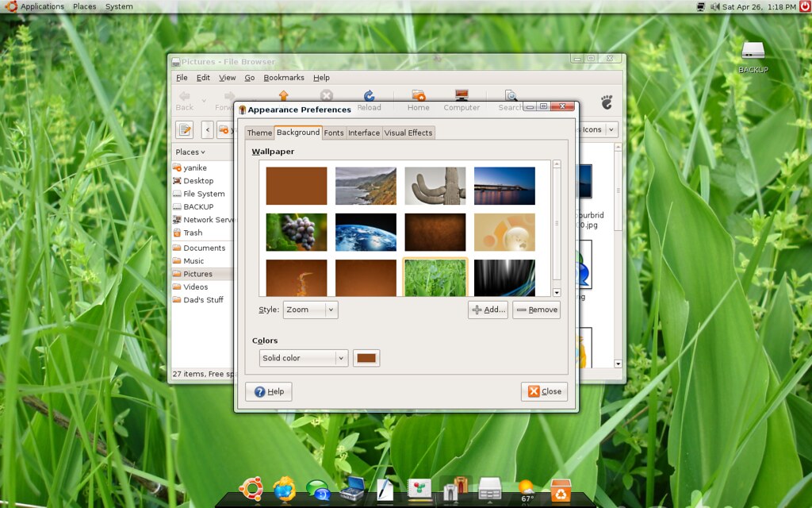Image resolution: width=812 pixels, height=508 pixels.
Task: Click File Browser scroll down arrow
Action: point(618,364)
